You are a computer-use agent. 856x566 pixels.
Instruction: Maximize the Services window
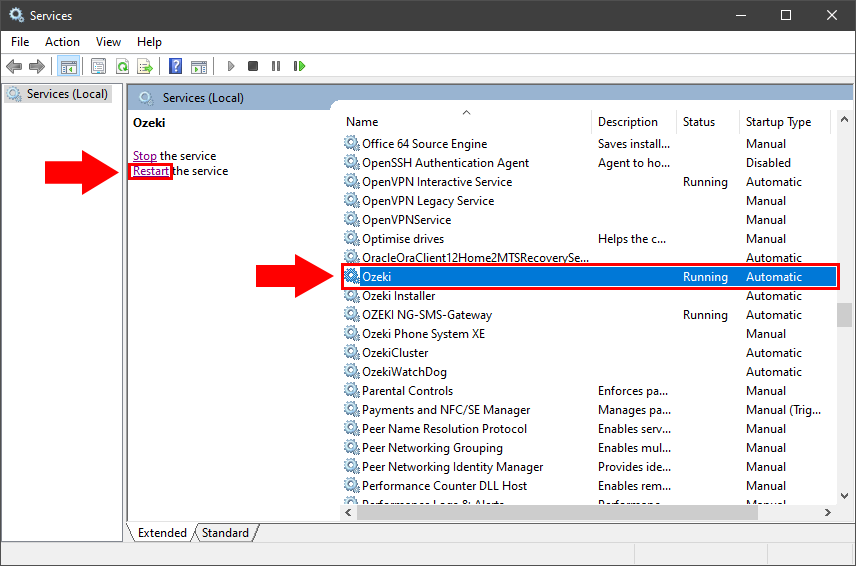pyautogui.click(x=786, y=15)
